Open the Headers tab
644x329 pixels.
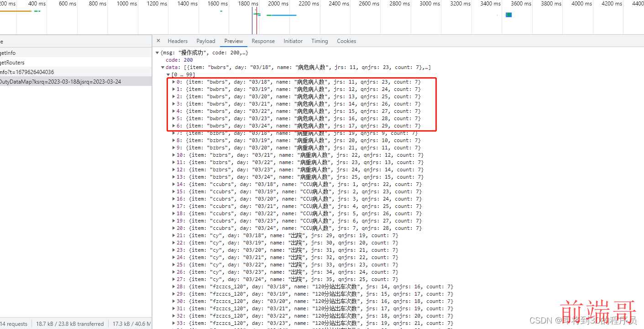click(178, 41)
